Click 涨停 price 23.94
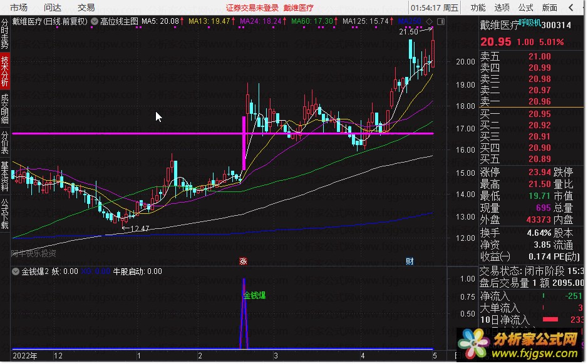Image resolution: width=588 pixels, height=364 pixels. click(540, 172)
